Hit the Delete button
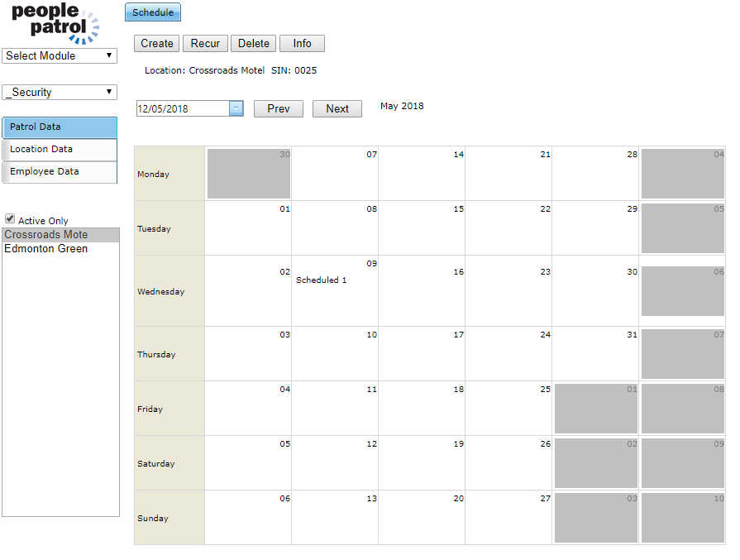The width and height of the screenshot is (740, 560). click(x=253, y=44)
